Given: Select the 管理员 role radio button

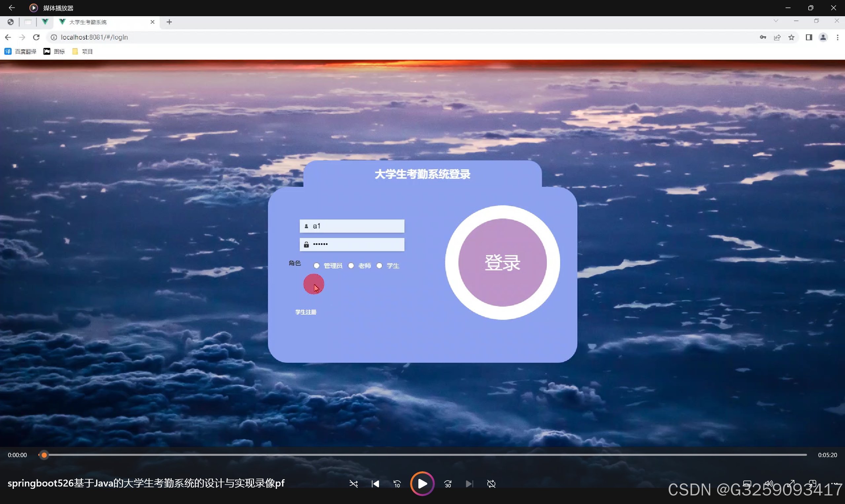Looking at the screenshot, I should coord(316,266).
